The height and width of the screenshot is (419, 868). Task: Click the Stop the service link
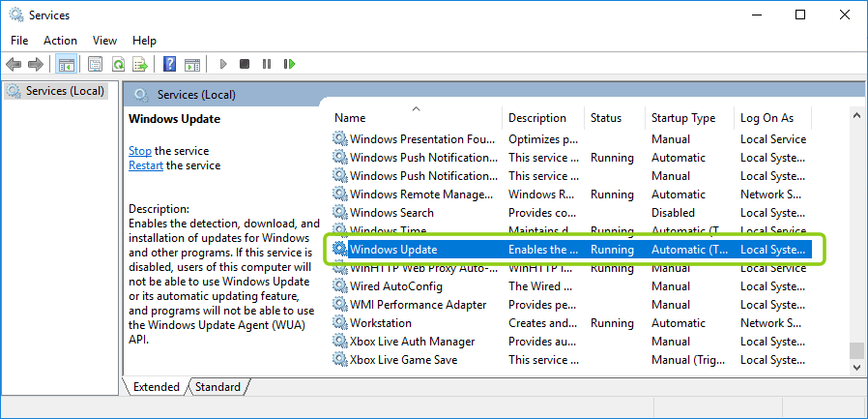coord(140,151)
